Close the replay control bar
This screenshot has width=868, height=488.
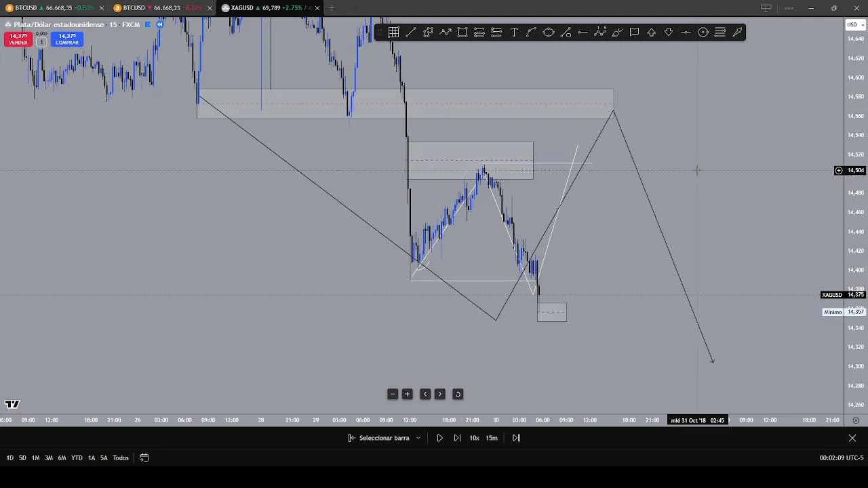(x=852, y=438)
